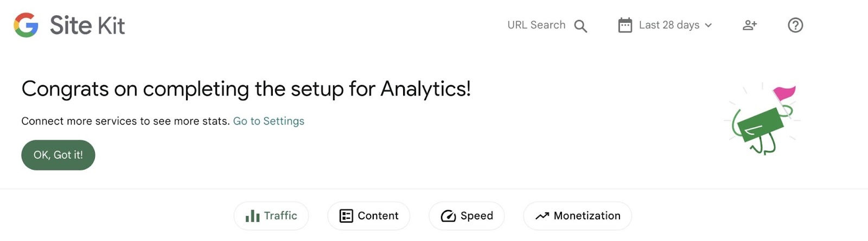Click the URL Search text field

[x=536, y=25]
